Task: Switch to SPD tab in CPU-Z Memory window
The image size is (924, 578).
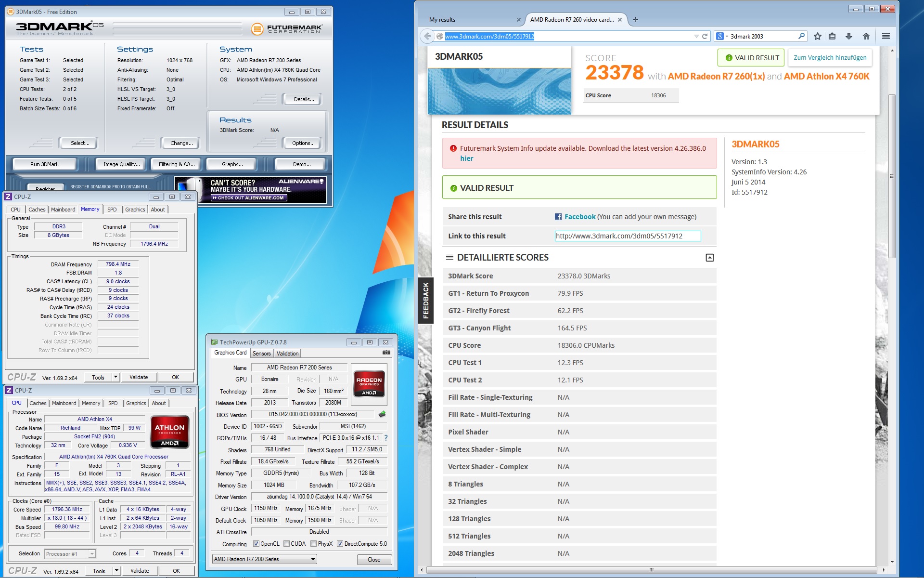Action: coord(112,210)
